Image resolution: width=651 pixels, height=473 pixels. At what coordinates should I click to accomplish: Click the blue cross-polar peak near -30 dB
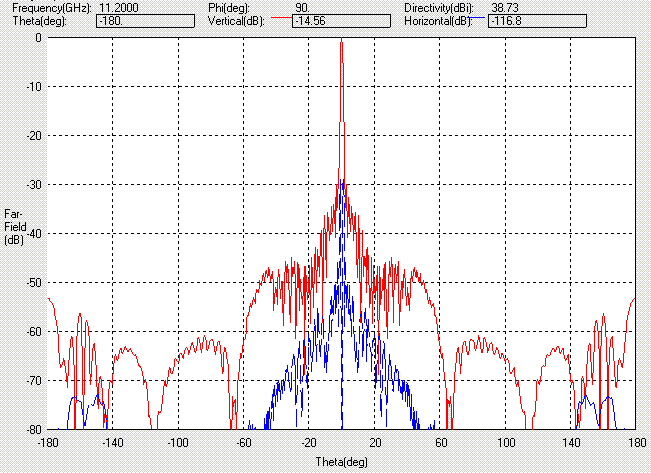point(341,183)
